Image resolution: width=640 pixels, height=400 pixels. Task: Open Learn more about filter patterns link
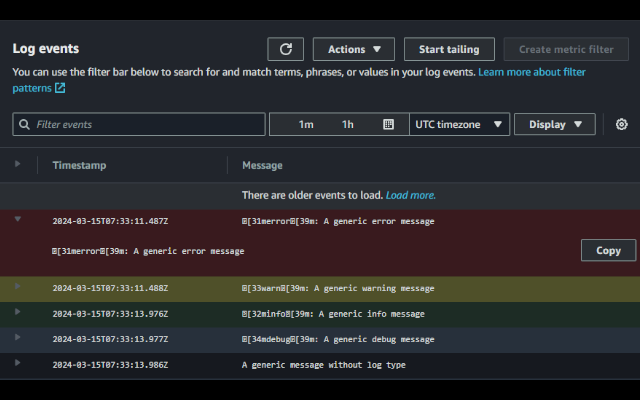tap(532, 72)
